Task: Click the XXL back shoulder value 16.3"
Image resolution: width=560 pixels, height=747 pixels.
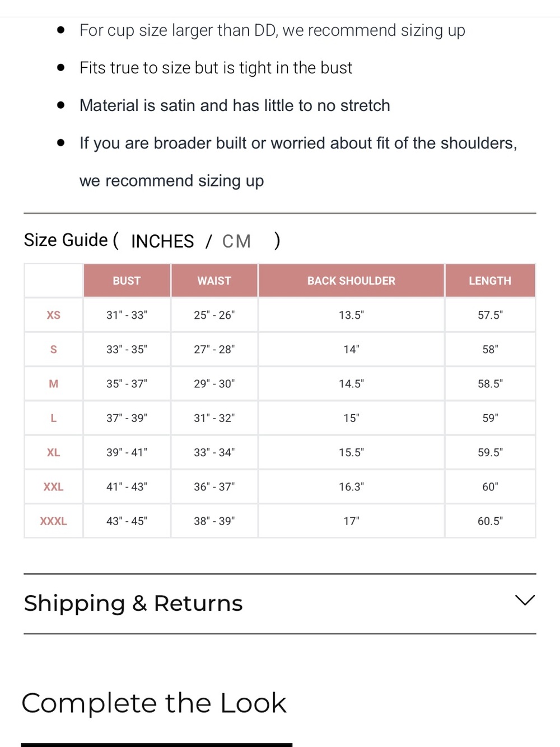Action: (351, 487)
